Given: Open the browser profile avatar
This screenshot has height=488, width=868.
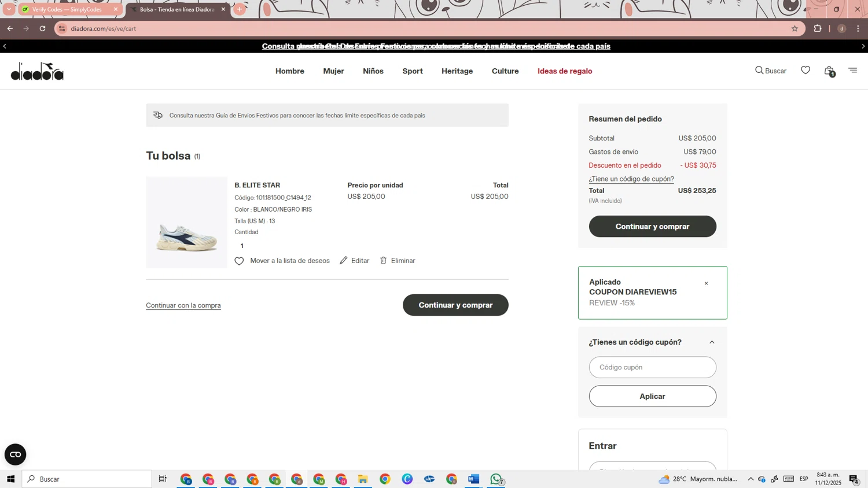Looking at the screenshot, I should click(841, 28).
